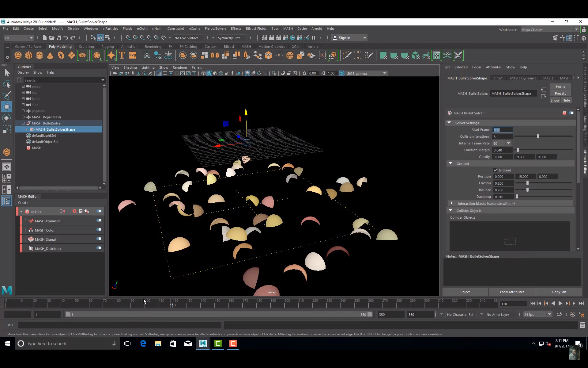Viewport: 588px width, 368px height.
Task: Open the Outliner panel icon in the sidebar
Action: pos(6,201)
